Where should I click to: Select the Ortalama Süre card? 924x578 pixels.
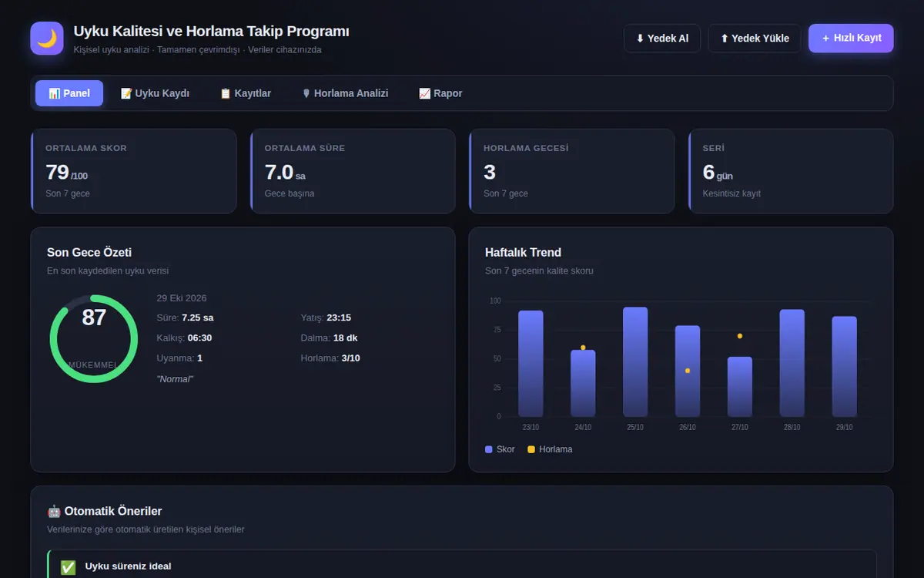[x=353, y=171]
